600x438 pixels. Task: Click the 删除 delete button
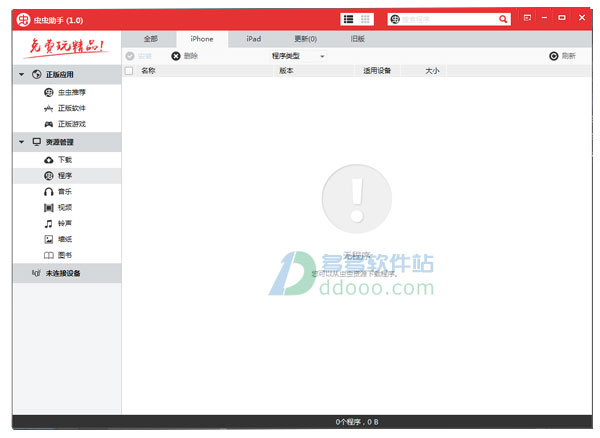(184, 56)
